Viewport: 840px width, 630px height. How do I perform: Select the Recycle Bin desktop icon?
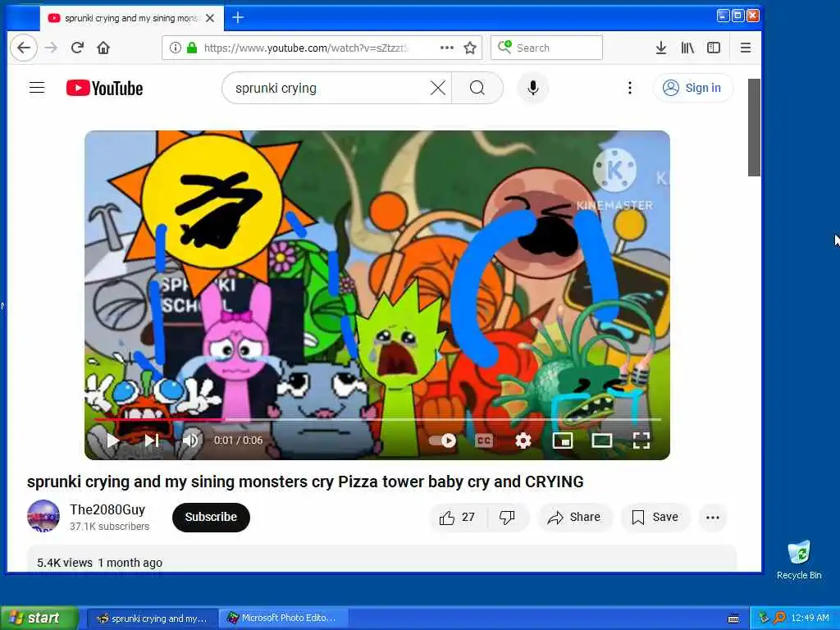pyautogui.click(x=799, y=560)
